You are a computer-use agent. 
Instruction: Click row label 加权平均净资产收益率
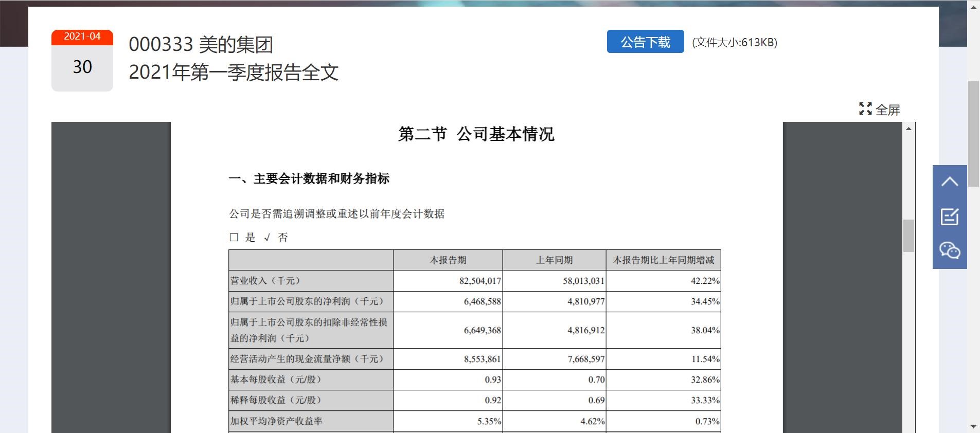click(x=276, y=421)
